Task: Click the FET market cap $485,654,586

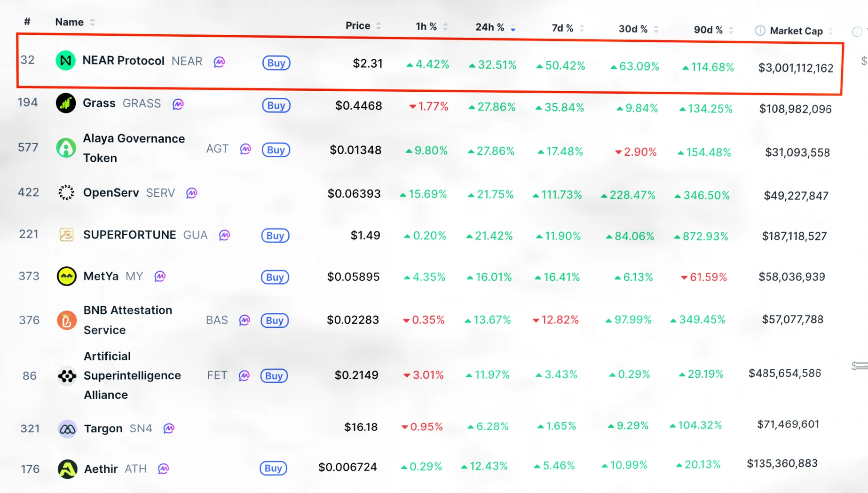Action: click(785, 374)
